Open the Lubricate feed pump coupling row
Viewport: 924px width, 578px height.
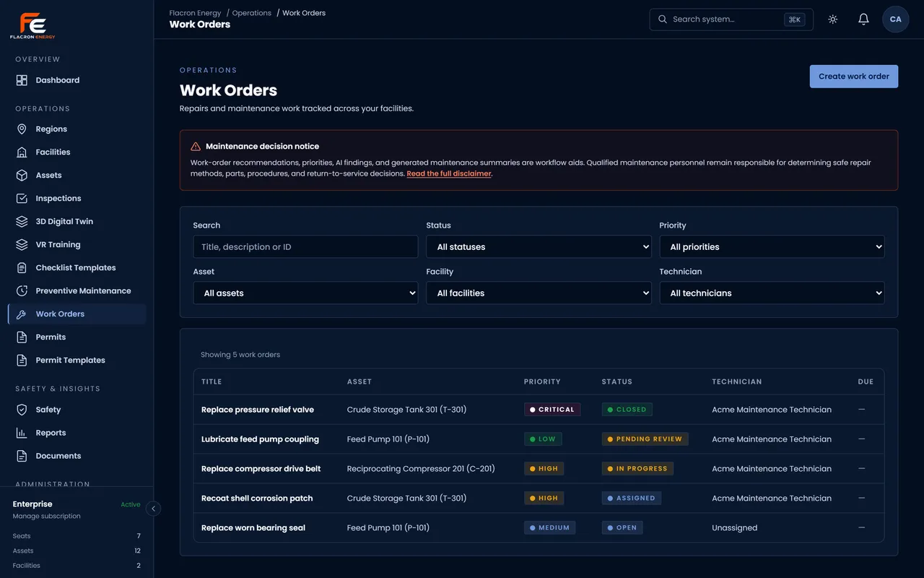coord(539,439)
